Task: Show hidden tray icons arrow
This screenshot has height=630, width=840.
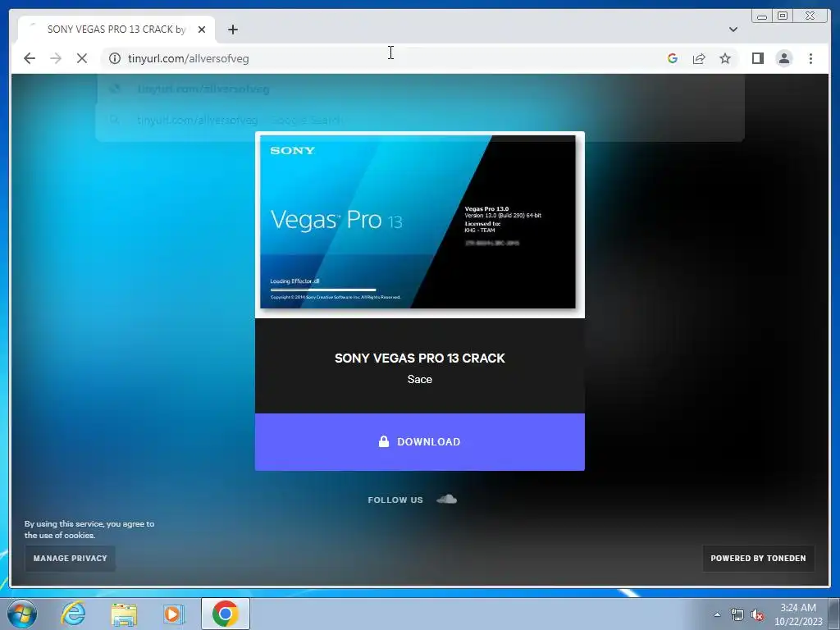Action: pos(717,614)
